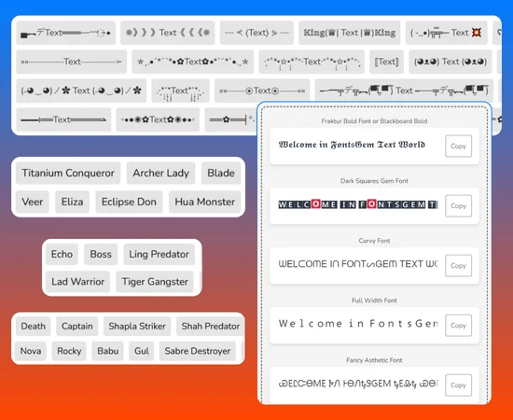Select the Eliza name
Viewport: 513px width, 420px height.
[x=73, y=202]
